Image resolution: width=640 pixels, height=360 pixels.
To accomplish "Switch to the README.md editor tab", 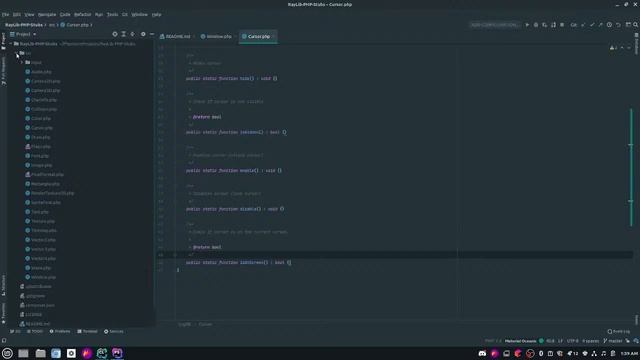I will [x=176, y=36].
